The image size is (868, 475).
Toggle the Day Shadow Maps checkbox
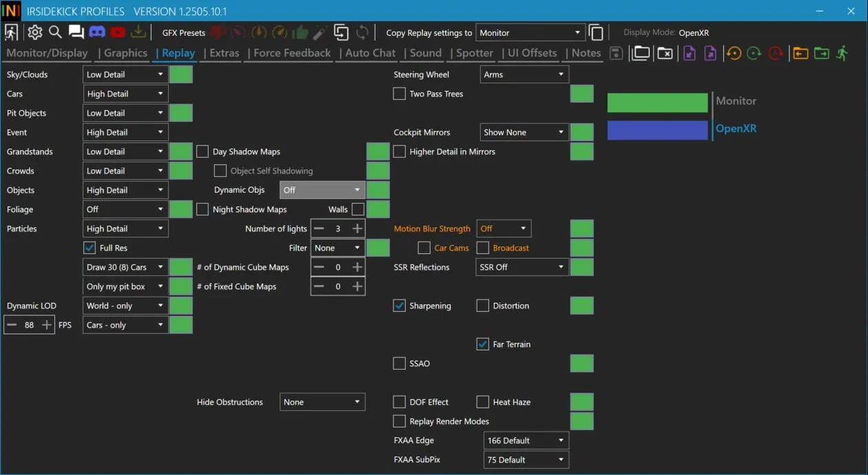pyautogui.click(x=203, y=151)
